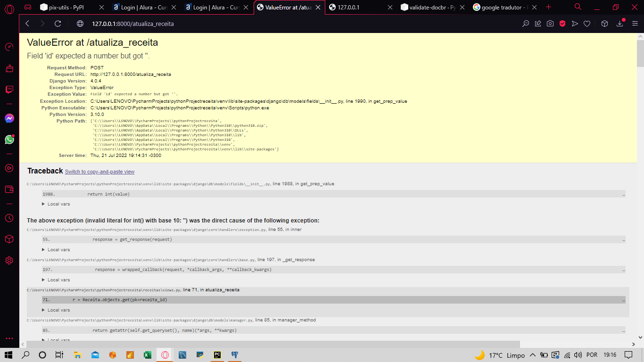The width and height of the screenshot is (644, 362).
Task: Click line 'r = Receita.objects.get(pk=receita_id)'
Action: 120,300
